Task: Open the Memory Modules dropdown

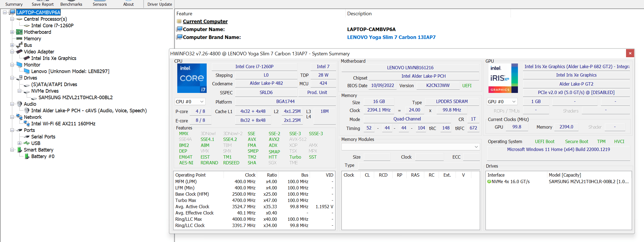Action: [x=410, y=147]
